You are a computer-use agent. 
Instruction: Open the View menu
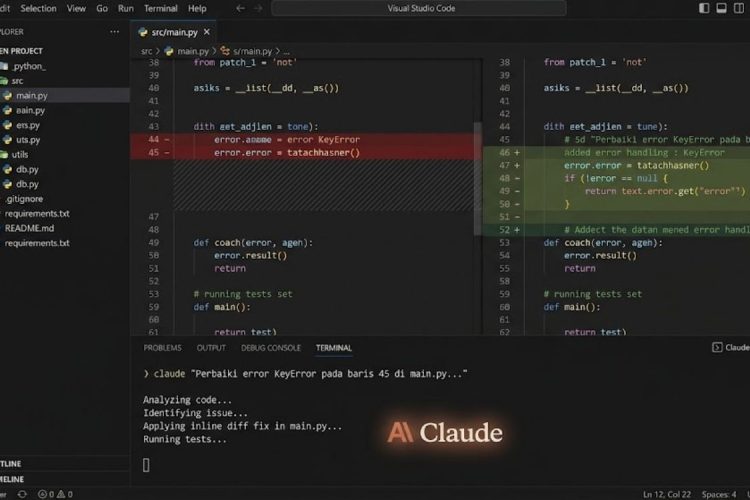click(x=76, y=9)
